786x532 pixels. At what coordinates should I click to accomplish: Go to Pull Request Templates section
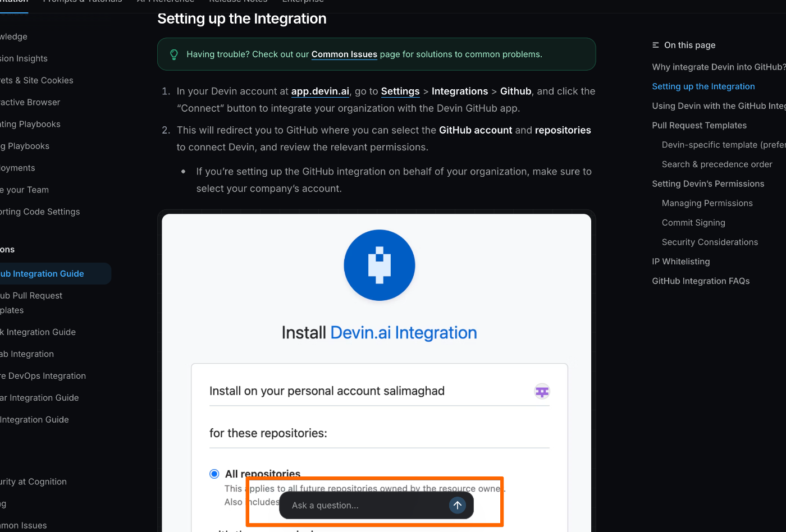coord(700,125)
